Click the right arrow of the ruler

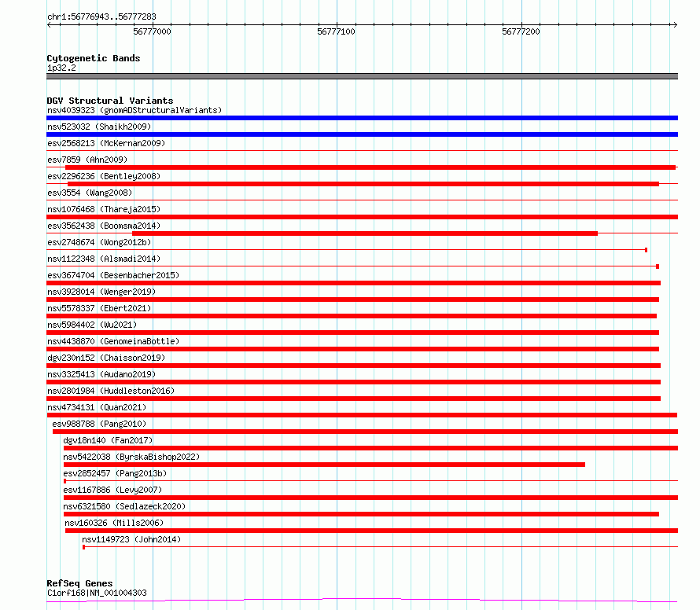point(675,25)
